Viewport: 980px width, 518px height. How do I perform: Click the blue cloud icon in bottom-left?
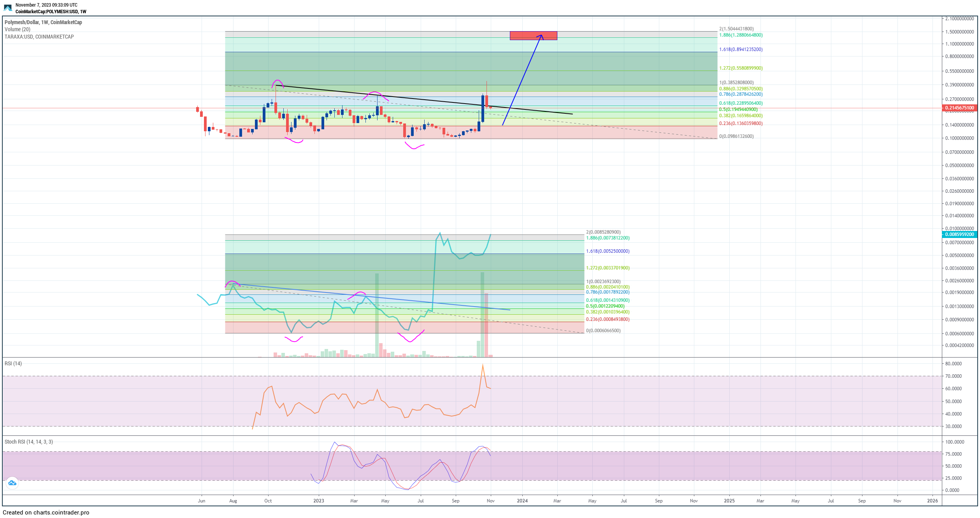pos(12,483)
